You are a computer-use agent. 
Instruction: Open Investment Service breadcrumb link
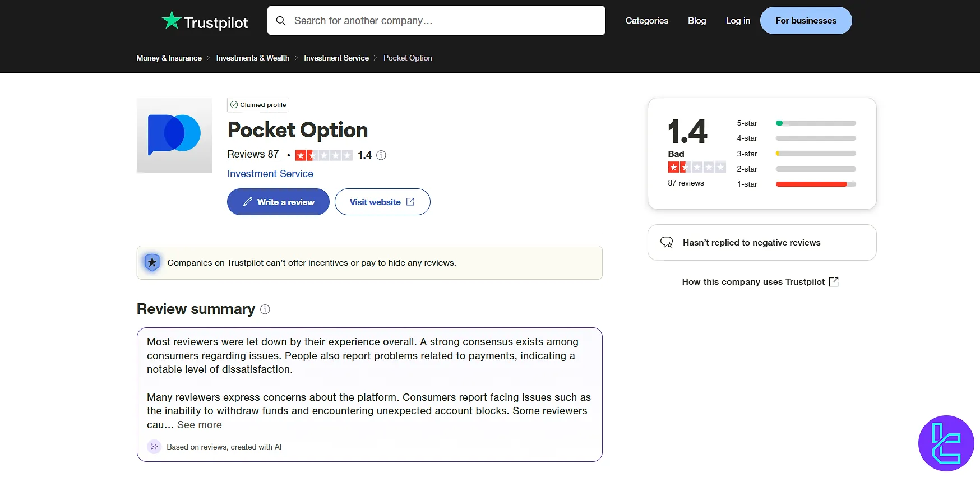coord(336,58)
